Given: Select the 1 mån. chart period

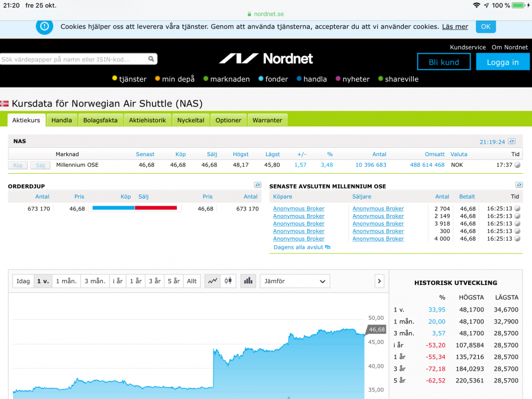Looking at the screenshot, I should (x=66, y=281).
